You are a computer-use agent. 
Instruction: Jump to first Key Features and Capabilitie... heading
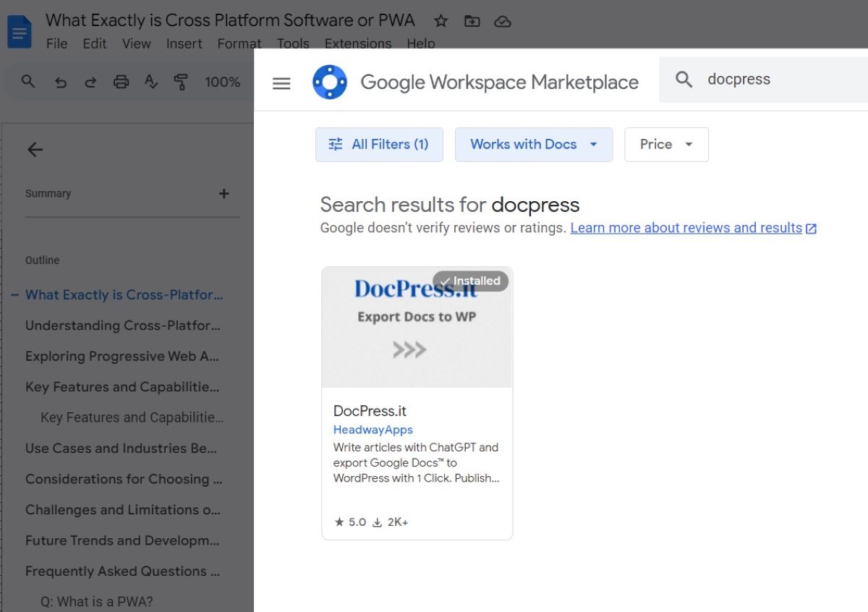122,387
